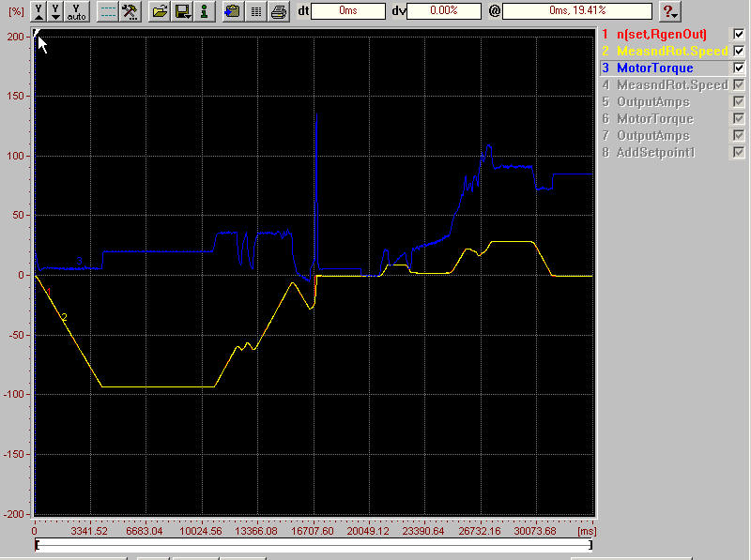Click the dt time difference field
The image size is (751, 560).
[348, 11]
